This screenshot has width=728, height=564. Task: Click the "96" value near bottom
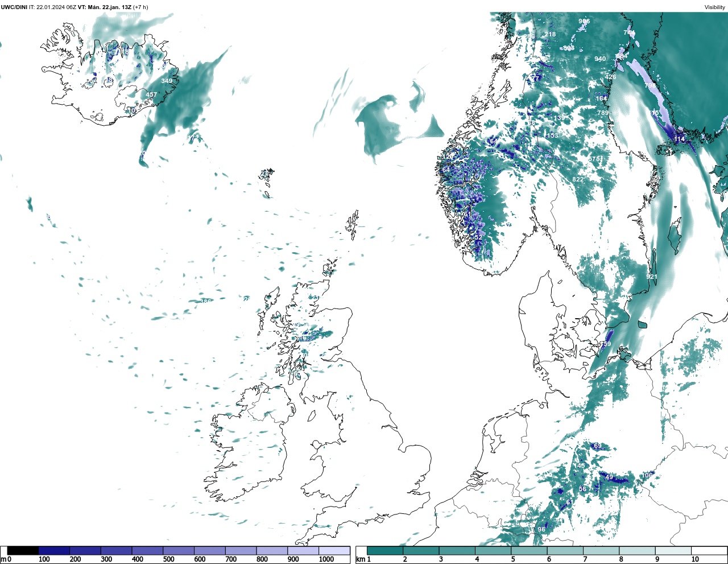click(541, 529)
